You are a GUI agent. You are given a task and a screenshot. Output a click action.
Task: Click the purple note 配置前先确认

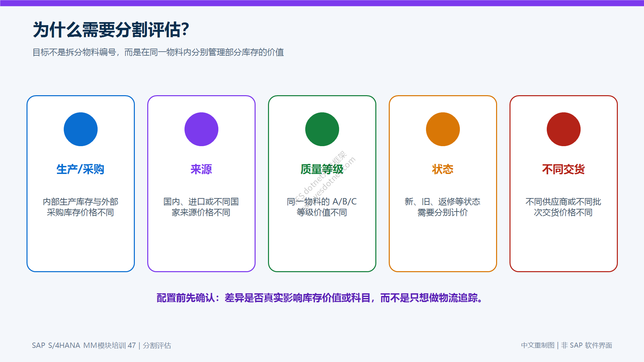tap(320, 298)
